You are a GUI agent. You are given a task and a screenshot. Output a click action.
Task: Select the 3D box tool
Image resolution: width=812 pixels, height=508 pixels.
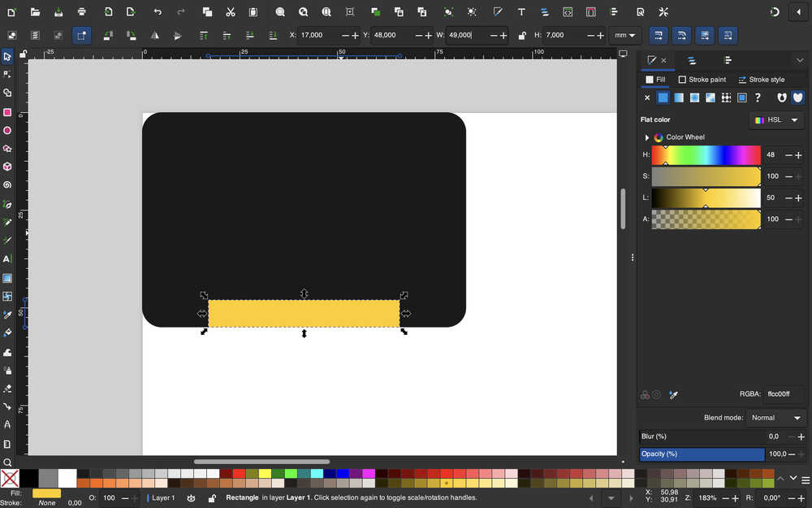pos(7,167)
